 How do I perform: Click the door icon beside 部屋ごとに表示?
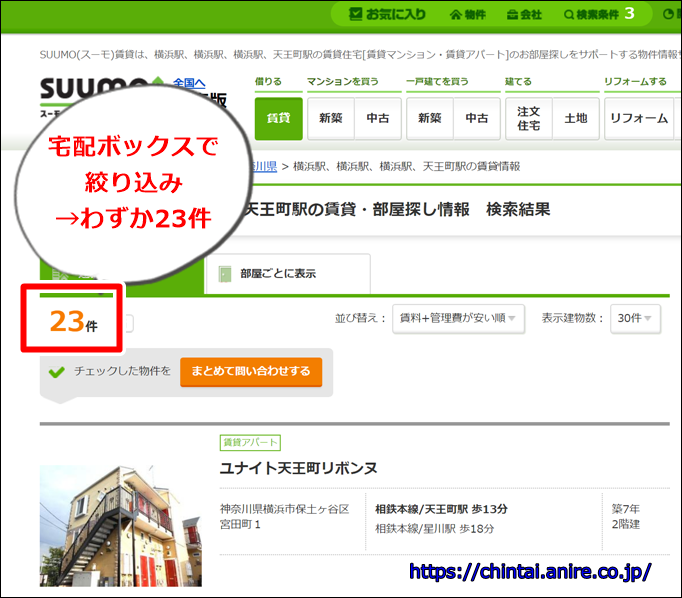[225, 274]
